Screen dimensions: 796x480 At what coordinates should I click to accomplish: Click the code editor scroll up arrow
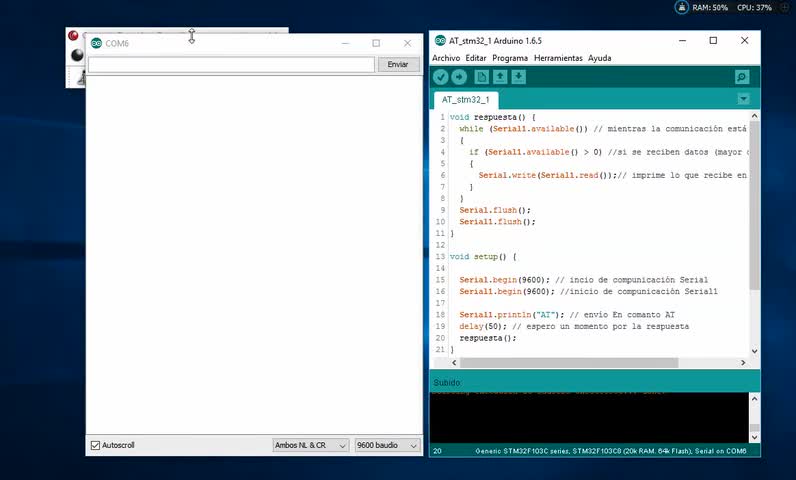(x=754, y=116)
